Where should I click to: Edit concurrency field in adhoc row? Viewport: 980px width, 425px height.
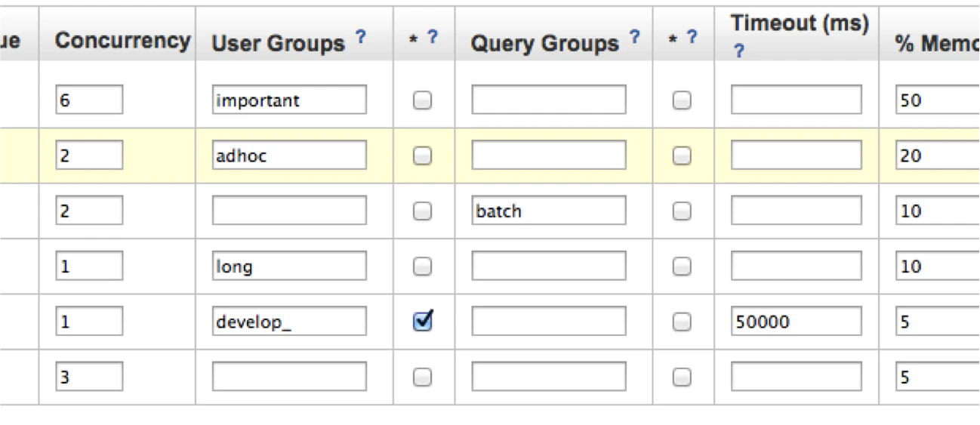pyautogui.click(x=89, y=156)
